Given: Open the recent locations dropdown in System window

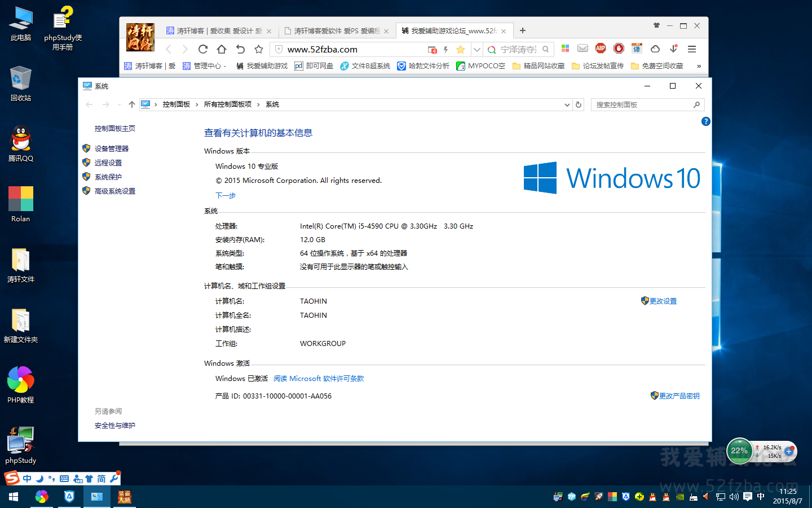Looking at the screenshot, I should (119, 104).
